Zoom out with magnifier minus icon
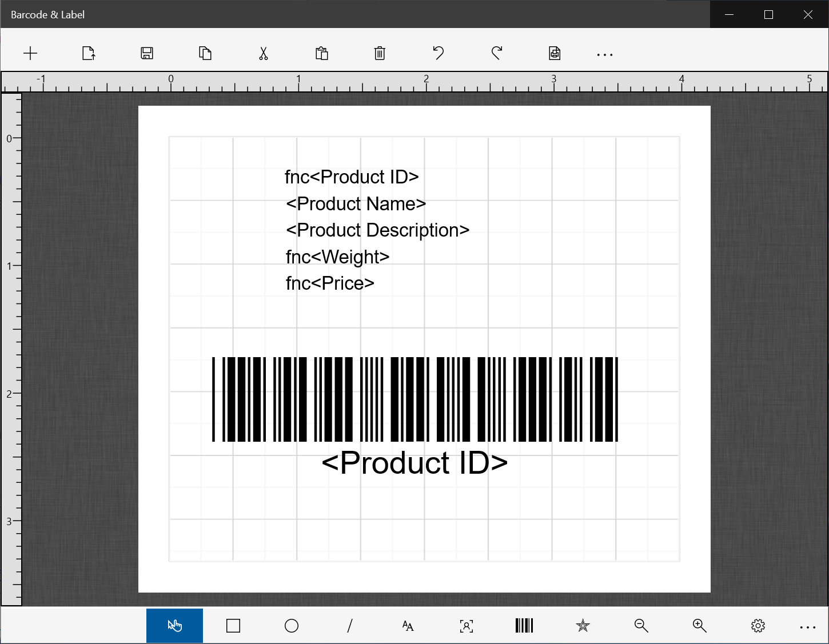Image resolution: width=829 pixels, height=644 pixels. click(x=641, y=626)
